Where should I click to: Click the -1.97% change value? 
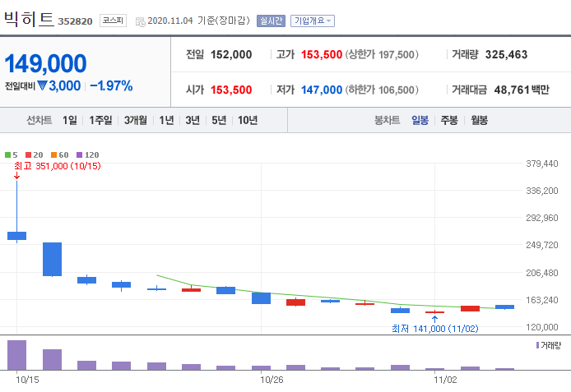click(111, 85)
